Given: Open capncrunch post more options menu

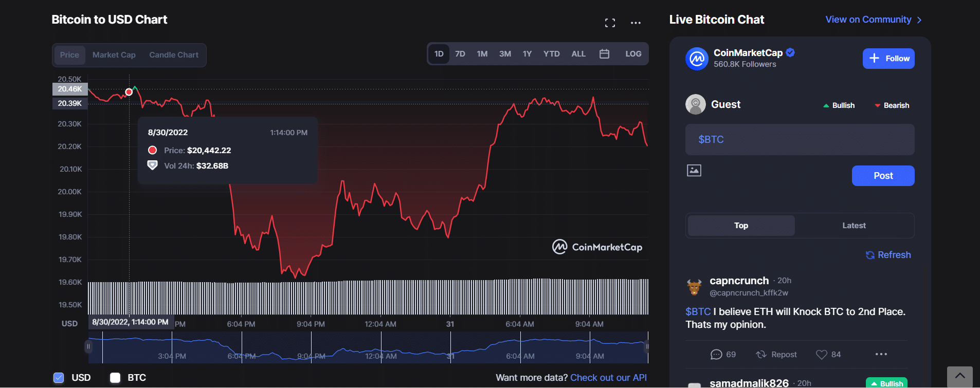Looking at the screenshot, I should [881, 354].
